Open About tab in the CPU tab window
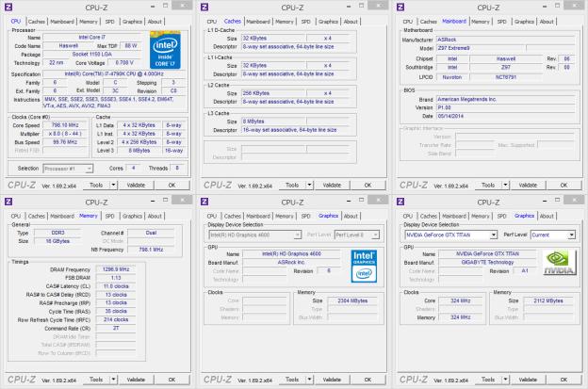588x389 pixels. (155, 22)
